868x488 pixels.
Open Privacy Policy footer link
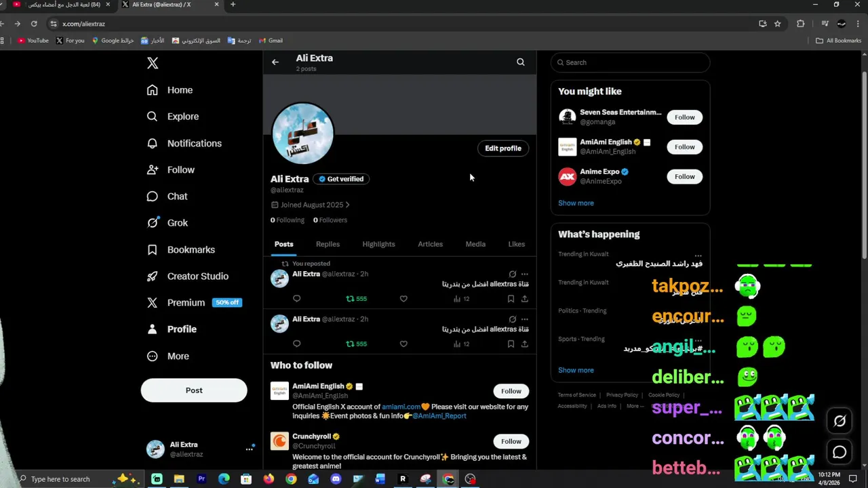pyautogui.click(x=622, y=395)
